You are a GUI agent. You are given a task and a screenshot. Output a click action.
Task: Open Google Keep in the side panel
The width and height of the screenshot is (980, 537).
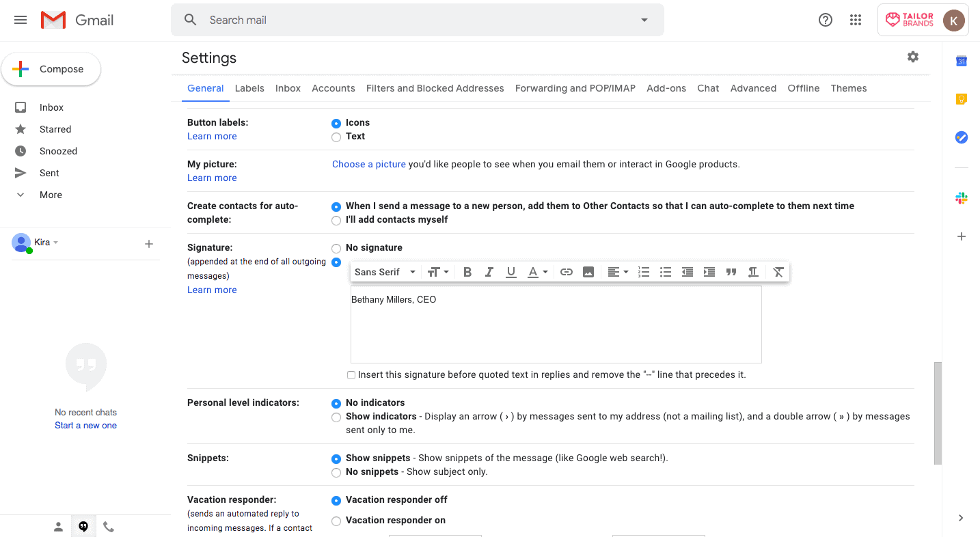[962, 99]
